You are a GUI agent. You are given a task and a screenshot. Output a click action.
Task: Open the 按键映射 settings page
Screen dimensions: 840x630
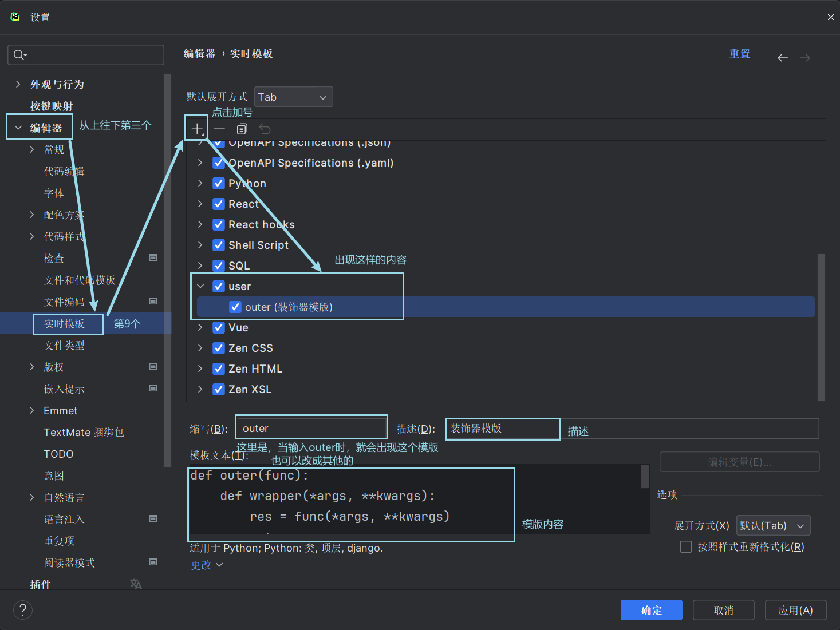tap(52, 106)
